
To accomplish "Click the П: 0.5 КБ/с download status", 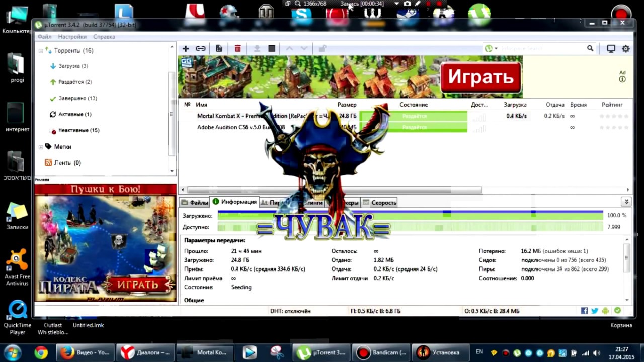I will pos(375,311).
